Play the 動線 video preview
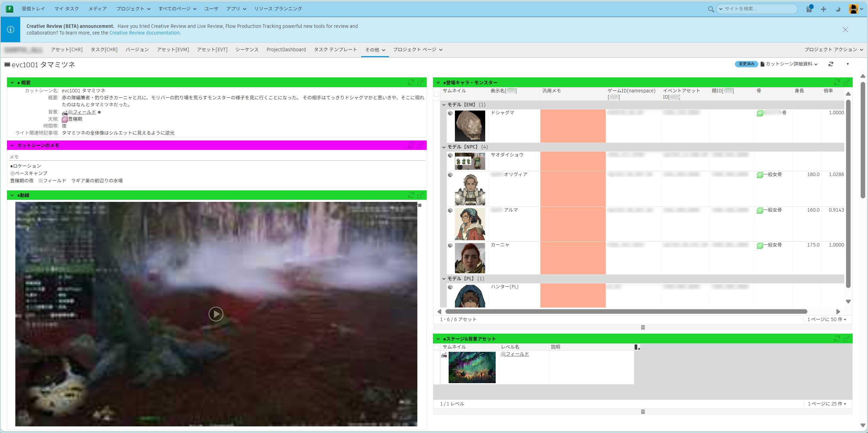Screen dimensions: 868x433 click(x=216, y=314)
